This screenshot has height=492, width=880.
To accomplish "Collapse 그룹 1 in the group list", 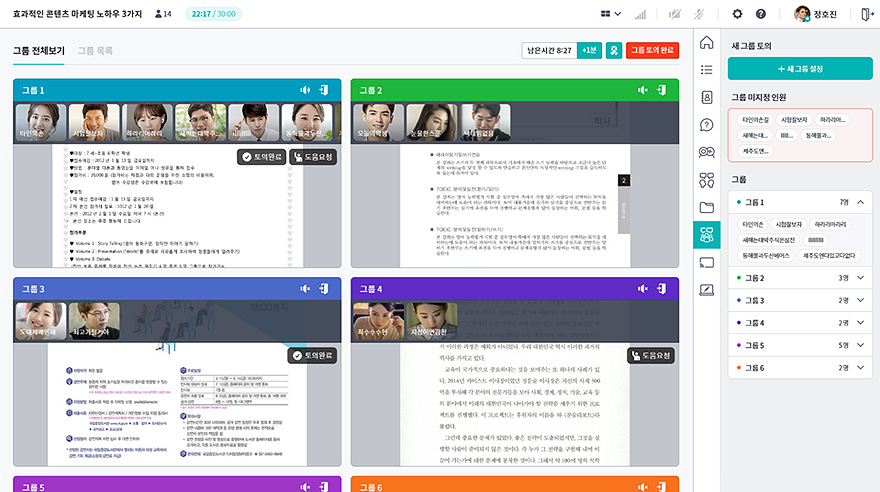I will (x=860, y=202).
